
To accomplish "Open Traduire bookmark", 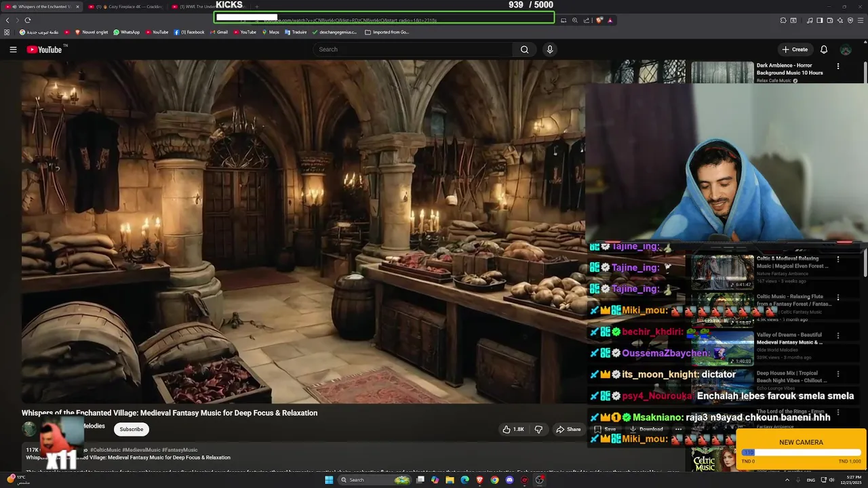I will pos(296,32).
